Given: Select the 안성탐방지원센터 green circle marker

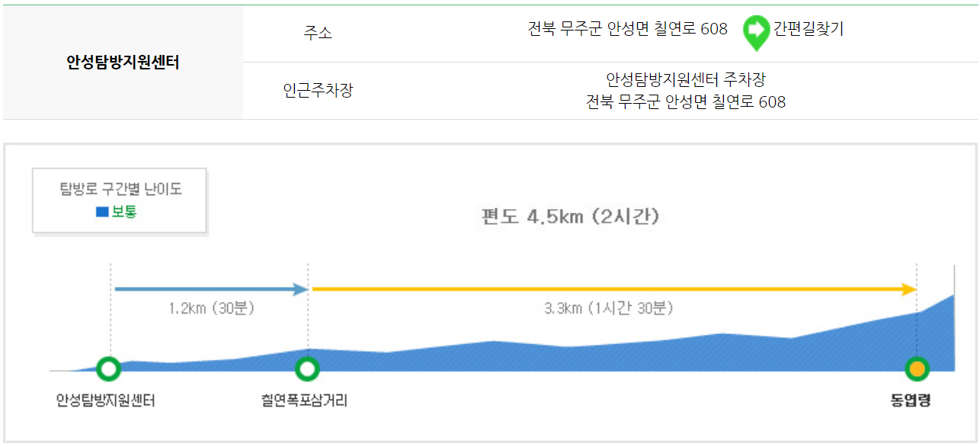Looking at the screenshot, I should tap(109, 369).
